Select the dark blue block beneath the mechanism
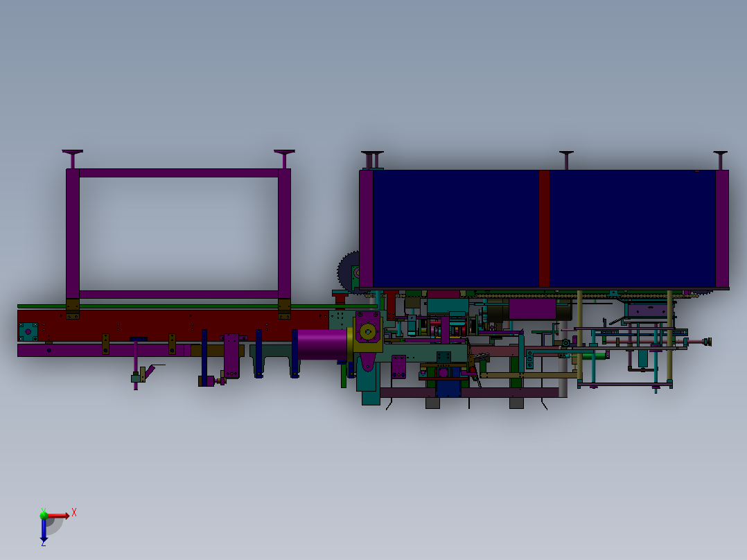This screenshot has height=560, width=747. tap(449, 388)
